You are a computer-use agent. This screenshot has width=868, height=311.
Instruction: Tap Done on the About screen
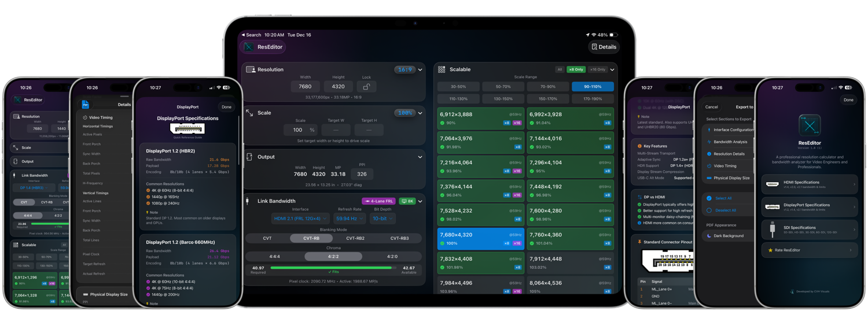click(x=848, y=100)
